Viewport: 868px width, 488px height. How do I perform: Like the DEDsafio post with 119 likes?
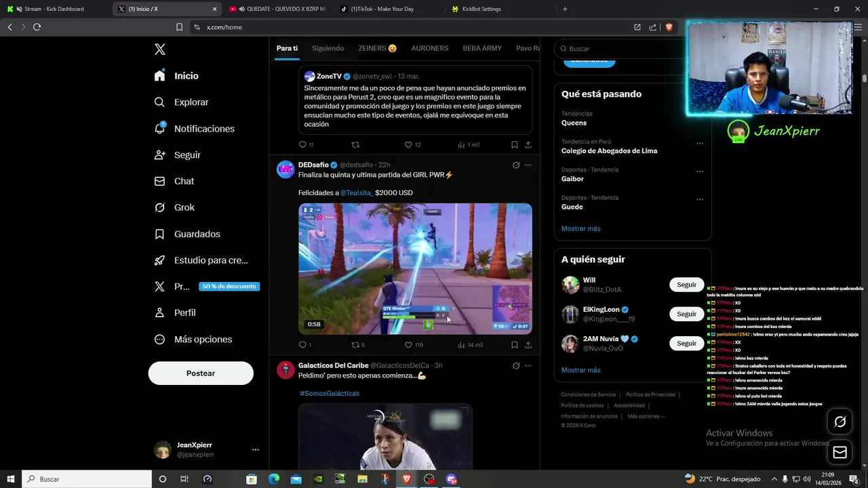(x=414, y=345)
